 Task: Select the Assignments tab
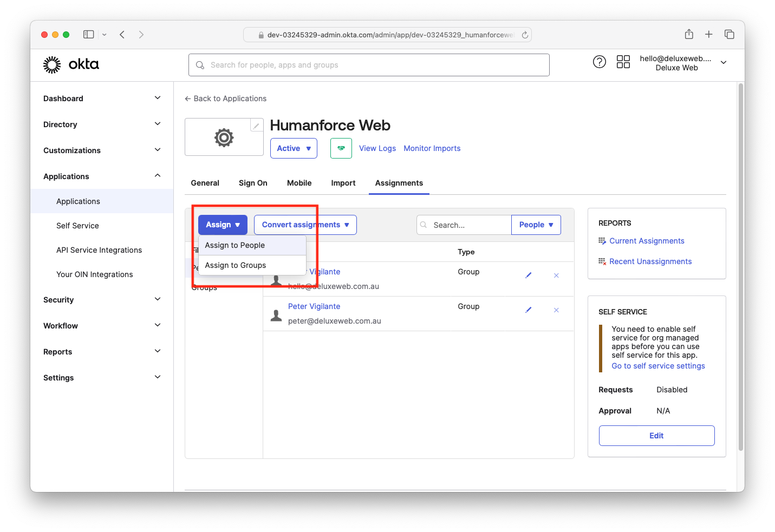click(399, 183)
